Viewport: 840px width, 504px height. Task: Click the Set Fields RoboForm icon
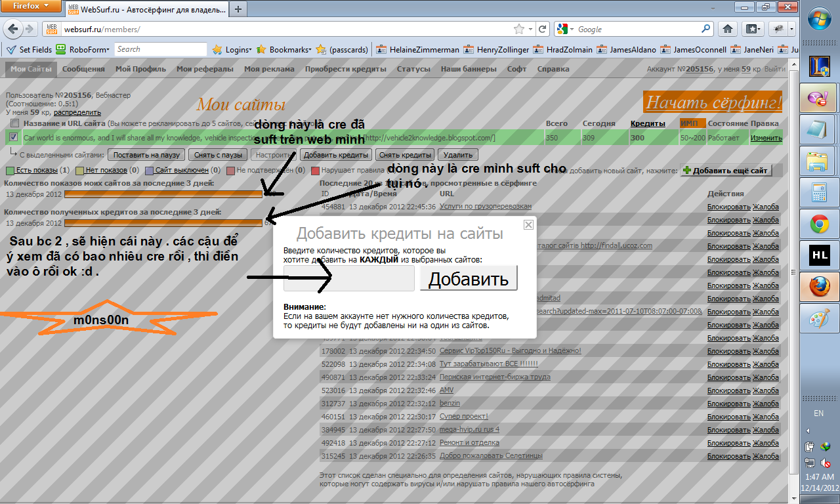click(x=29, y=49)
